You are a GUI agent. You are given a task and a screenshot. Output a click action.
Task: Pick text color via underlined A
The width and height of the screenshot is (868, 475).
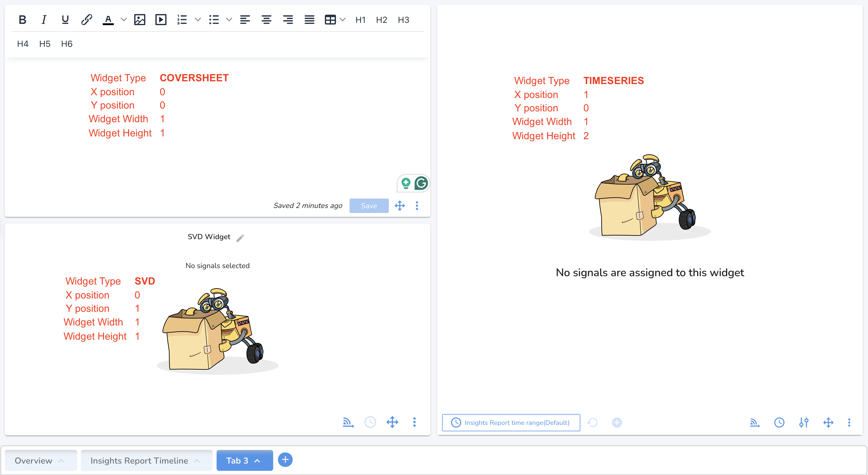coord(108,20)
